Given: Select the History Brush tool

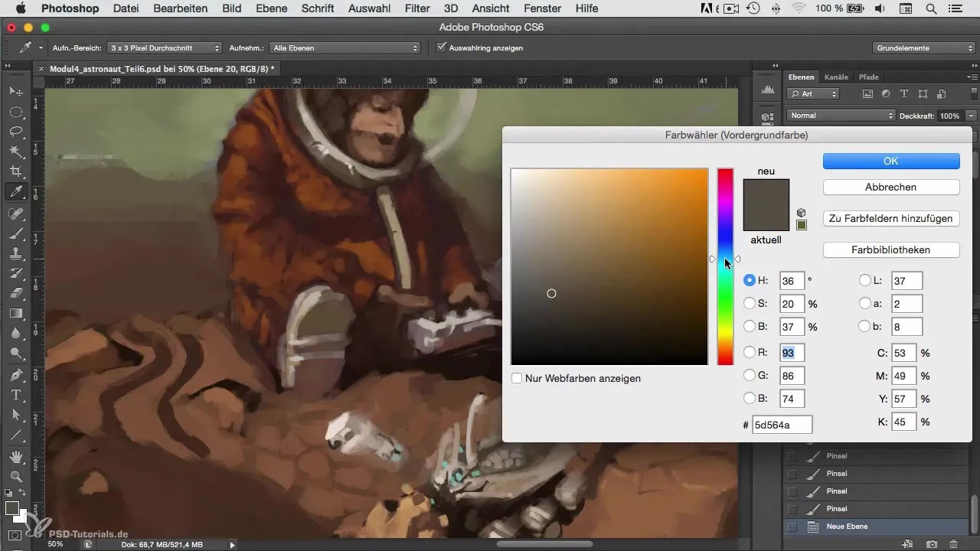Looking at the screenshot, I should click(x=15, y=273).
